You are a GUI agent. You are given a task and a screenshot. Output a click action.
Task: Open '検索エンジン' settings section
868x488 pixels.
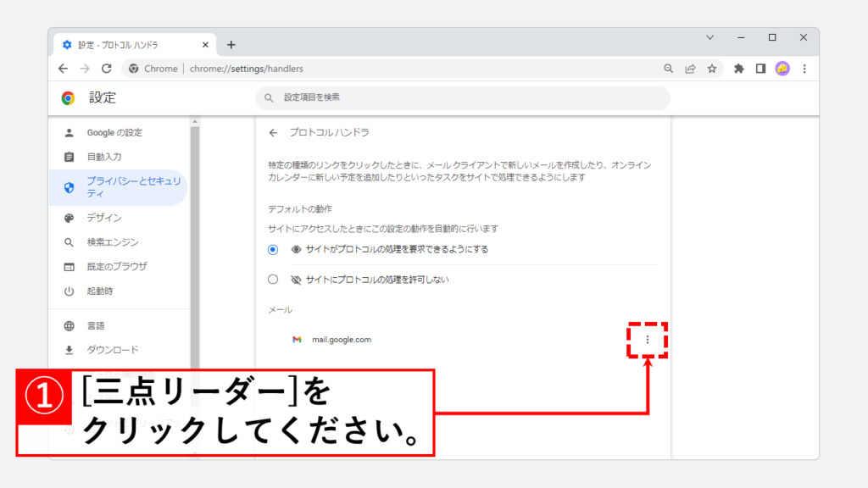[112, 242]
